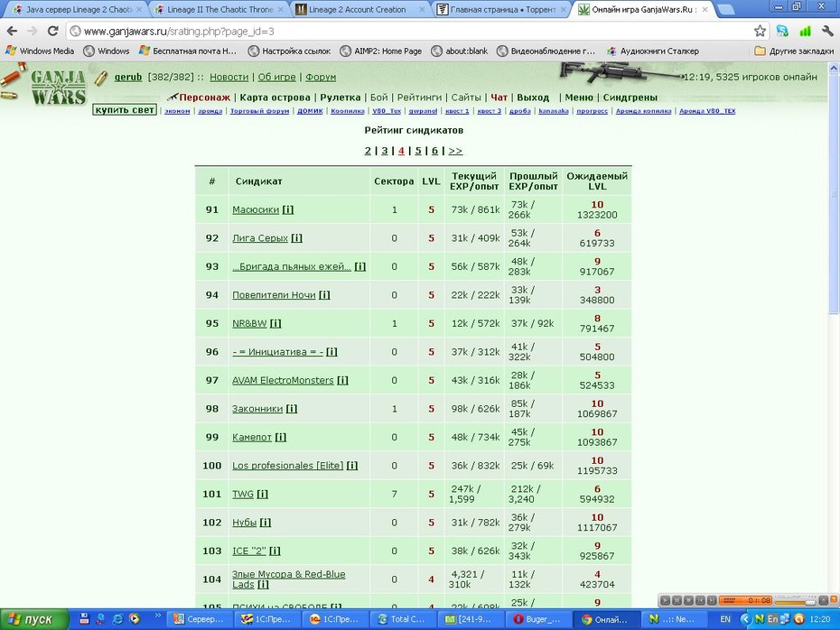Open the Персонаж menu item
Image resolution: width=840 pixels, height=630 pixels.
(204, 97)
